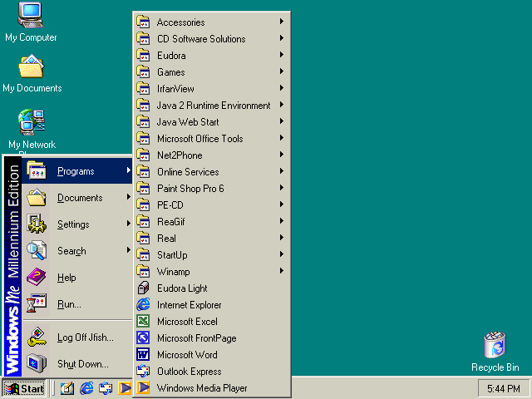Click the Log Off key icon
532x399 pixels.
37,337
